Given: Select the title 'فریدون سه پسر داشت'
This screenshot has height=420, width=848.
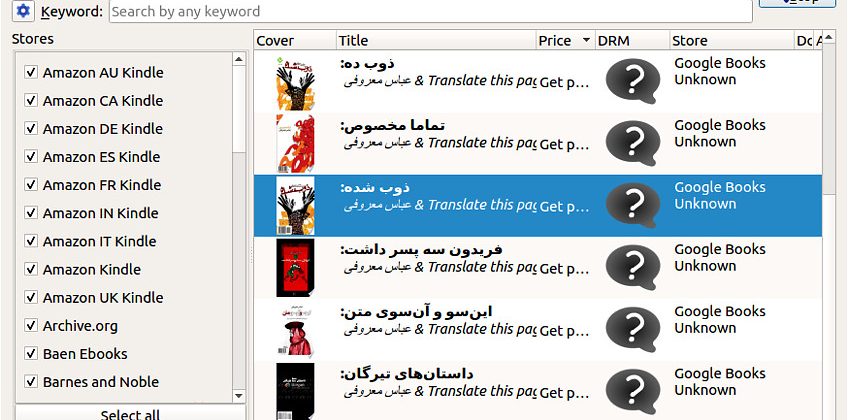Looking at the screenshot, I should [x=421, y=250].
